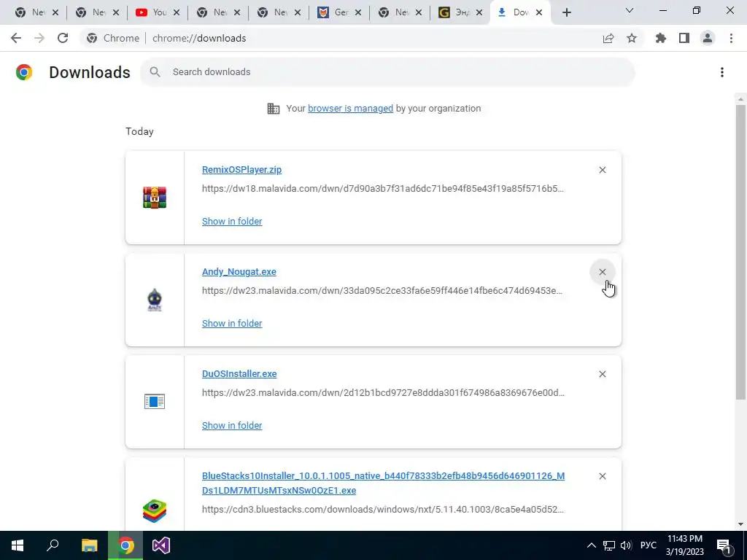This screenshot has height=560, width=747.
Task: Click the cdn3.bluestacks.com URL text
Action: click(x=382, y=510)
